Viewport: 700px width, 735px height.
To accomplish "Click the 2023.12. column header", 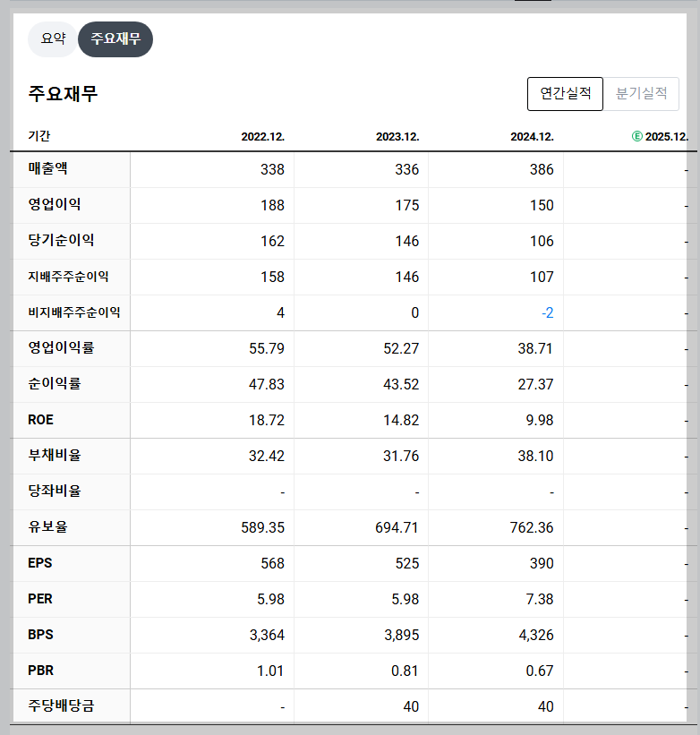I will pos(396,134).
